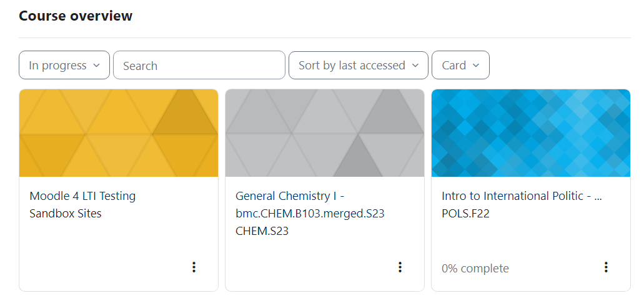This screenshot has width=644, height=303.
Task: Click the yellow Moodle 4 LTI Testing thumbnail
Action: [119, 133]
